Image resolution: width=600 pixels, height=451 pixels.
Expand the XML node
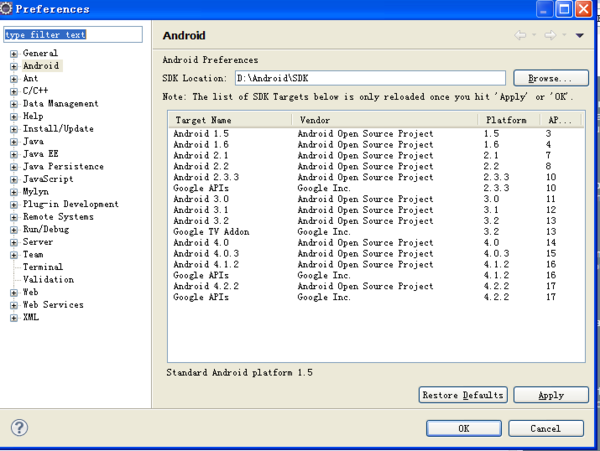[x=14, y=318]
